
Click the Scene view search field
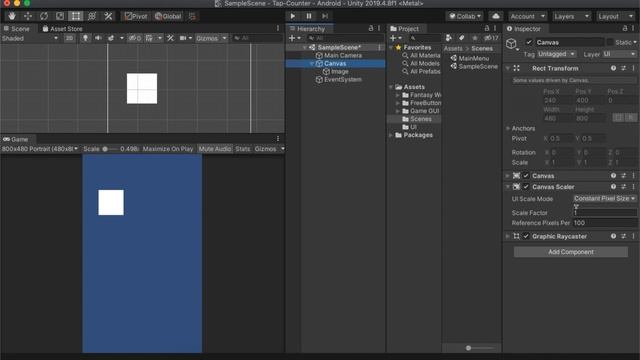257,38
